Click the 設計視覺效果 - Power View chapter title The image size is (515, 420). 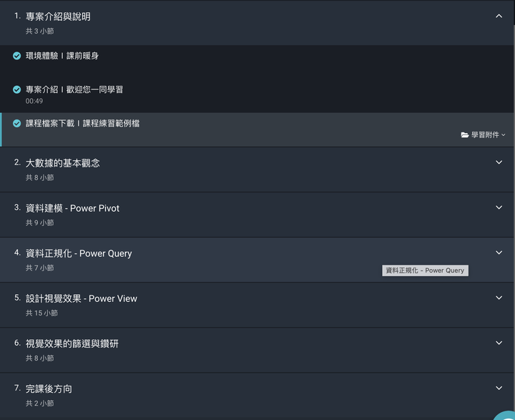point(81,299)
